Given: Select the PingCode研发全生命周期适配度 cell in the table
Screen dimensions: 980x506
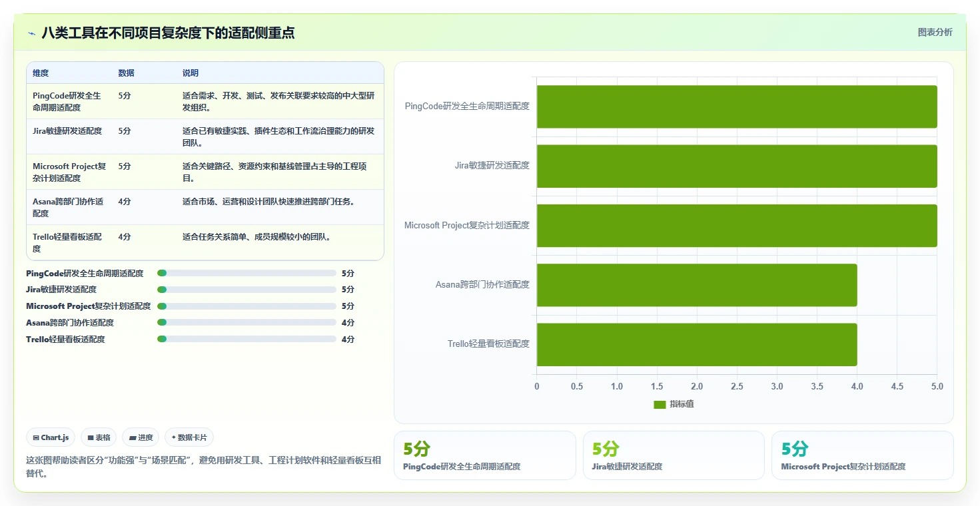Looking at the screenshot, I should point(69,101).
